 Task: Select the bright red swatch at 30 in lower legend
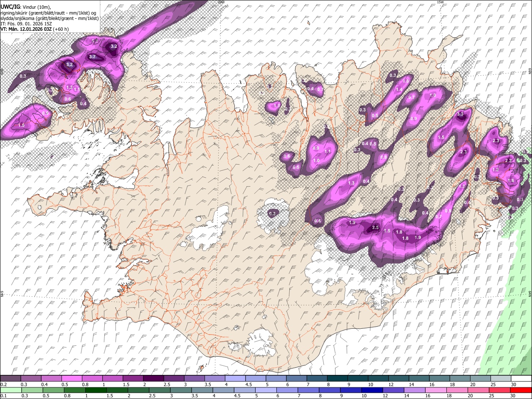521,390
